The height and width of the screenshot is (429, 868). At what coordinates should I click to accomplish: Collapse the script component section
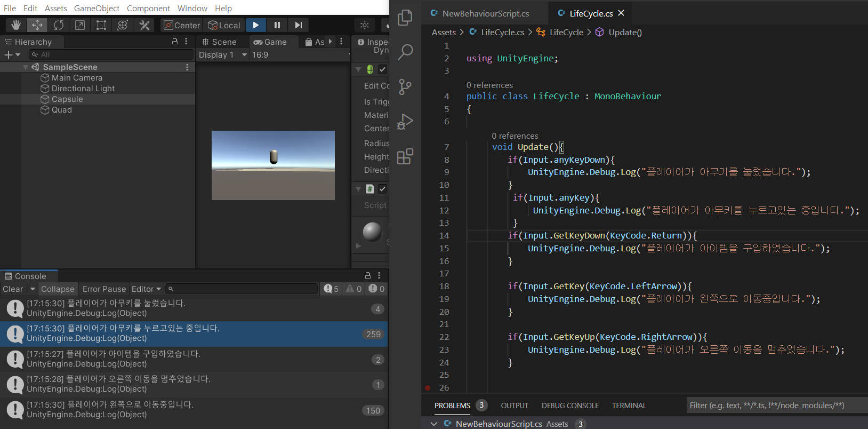[x=358, y=189]
